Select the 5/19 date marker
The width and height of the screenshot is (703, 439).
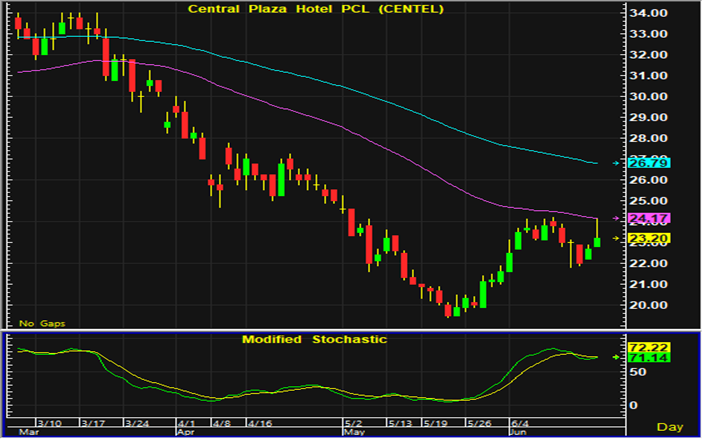[x=435, y=424]
